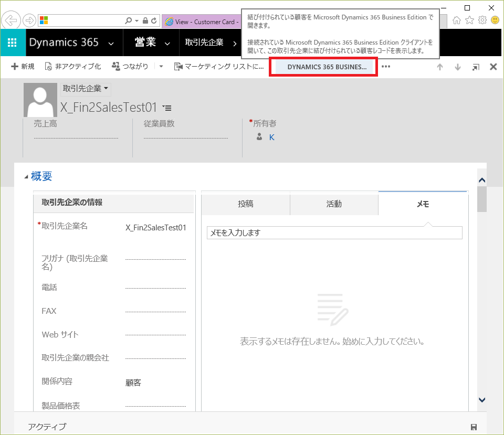This screenshot has width=504, height=435.
Task: Click the 電話 field value
Action: [155, 288]
